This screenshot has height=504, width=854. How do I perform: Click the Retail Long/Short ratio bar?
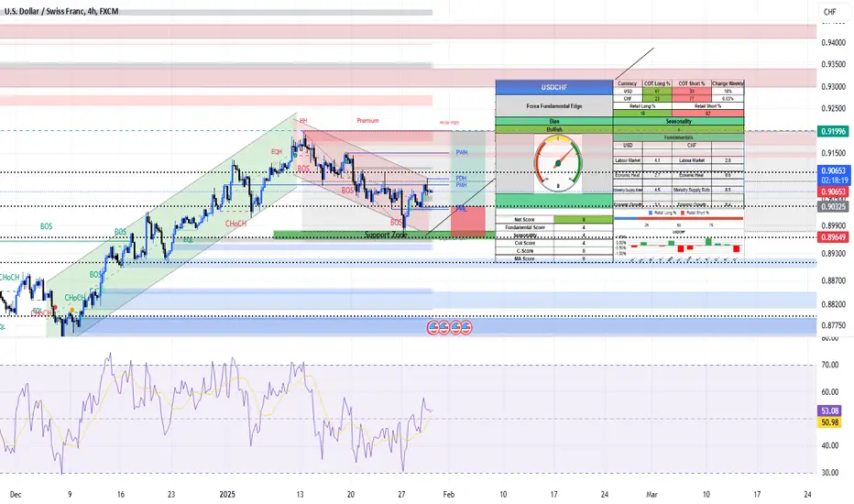(679, 218)
